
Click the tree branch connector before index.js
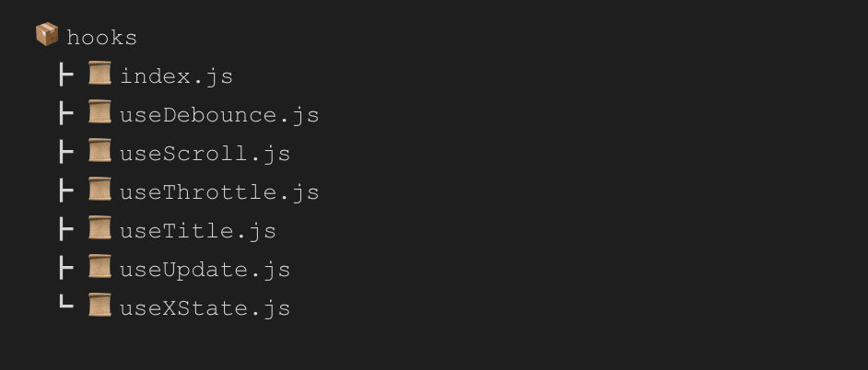[x=65, y=75]
